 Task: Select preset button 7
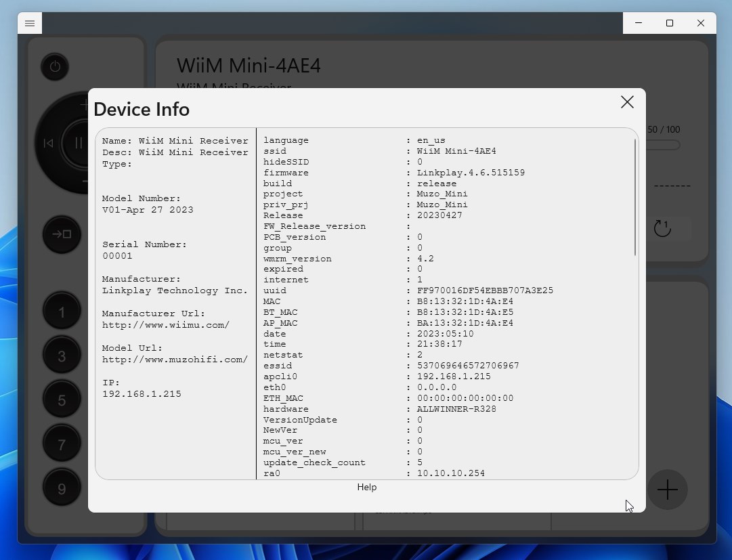click(x=62, y=444)
